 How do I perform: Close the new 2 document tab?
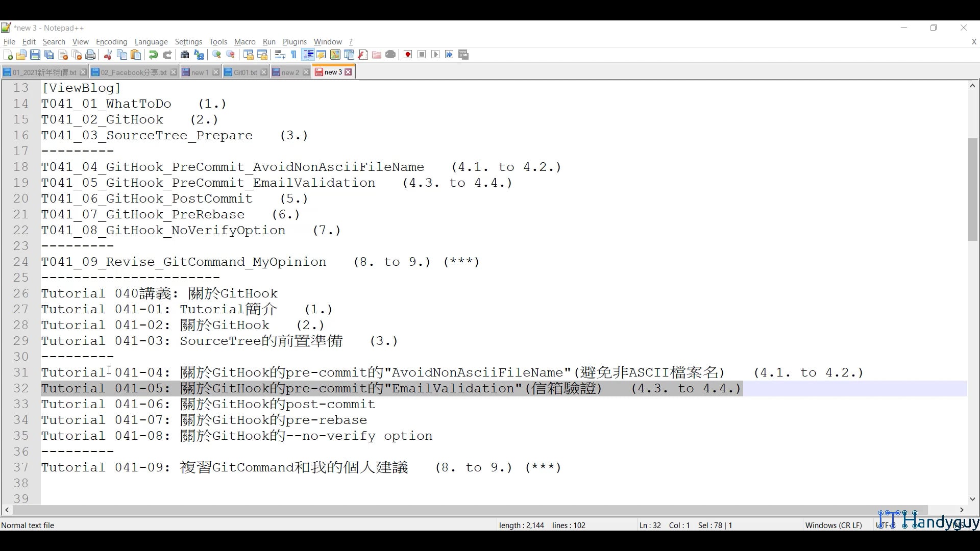tap(306, 72)
